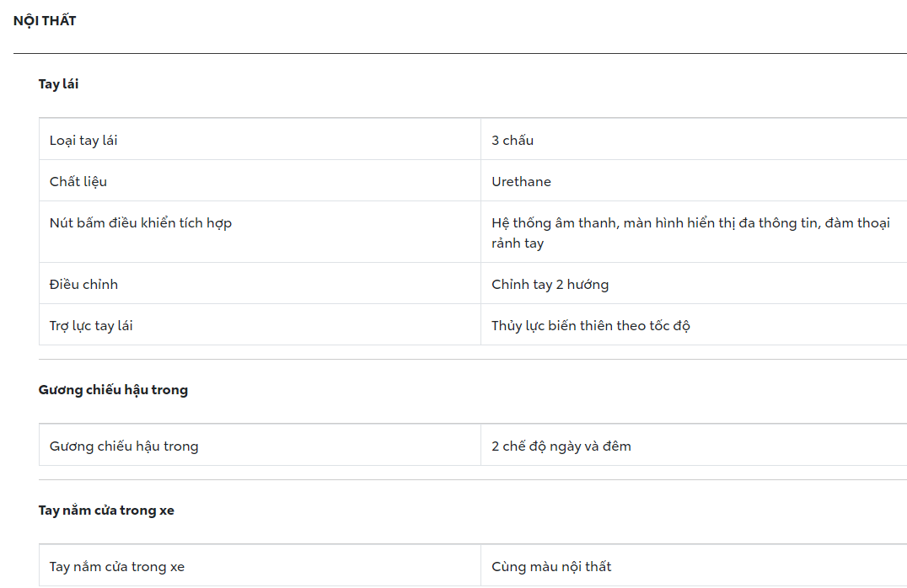Click the Điều chỉnh row label
907x588 pixels.
[83, 285]
